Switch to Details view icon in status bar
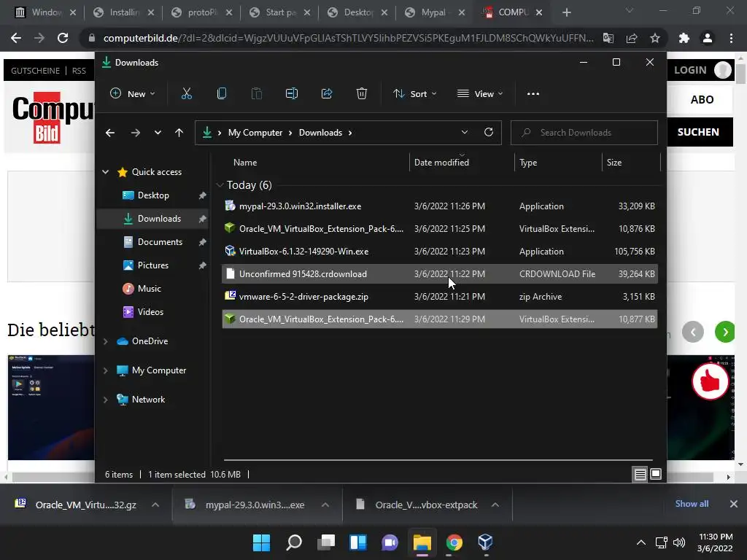Viewport: 747px width, 560px height. point(640,474)
